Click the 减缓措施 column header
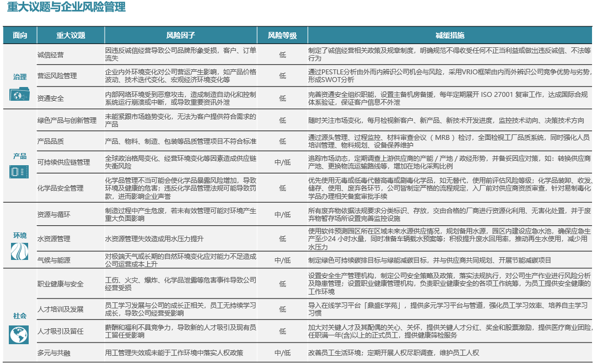Screen dimensions: 597x364 [x=450, y=35]
